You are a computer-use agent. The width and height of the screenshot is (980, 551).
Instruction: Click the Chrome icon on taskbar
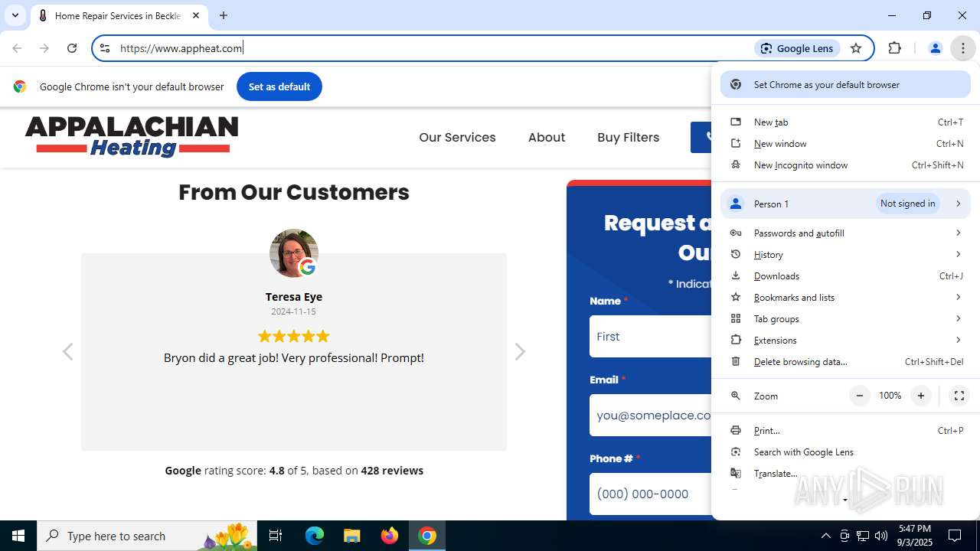[427, 536]
